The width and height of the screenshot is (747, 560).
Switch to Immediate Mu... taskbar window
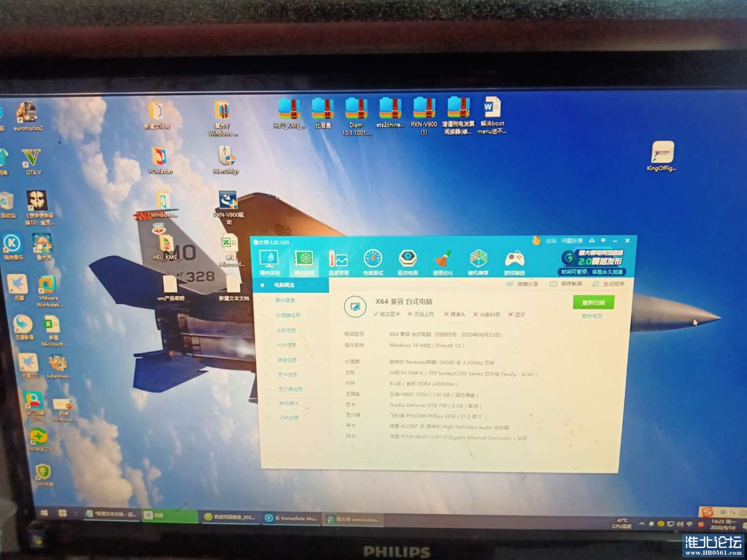(x=291, y=517)
